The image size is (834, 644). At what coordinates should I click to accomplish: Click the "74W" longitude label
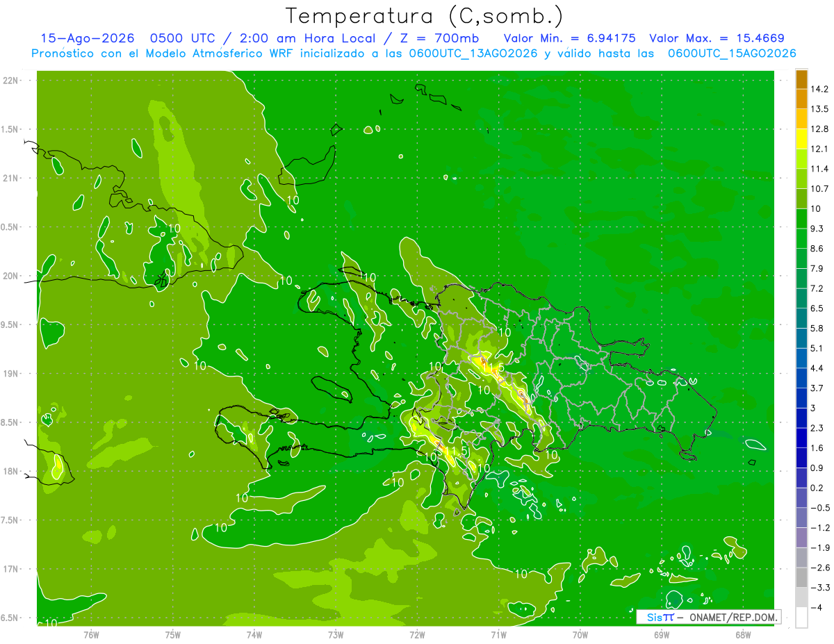pyautogui.click(x=254, y=634)
